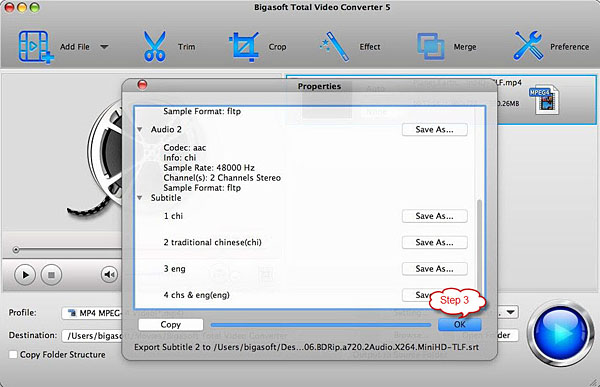Click the export progress bar
Viewport: 600px width, 387px height.
321,325
